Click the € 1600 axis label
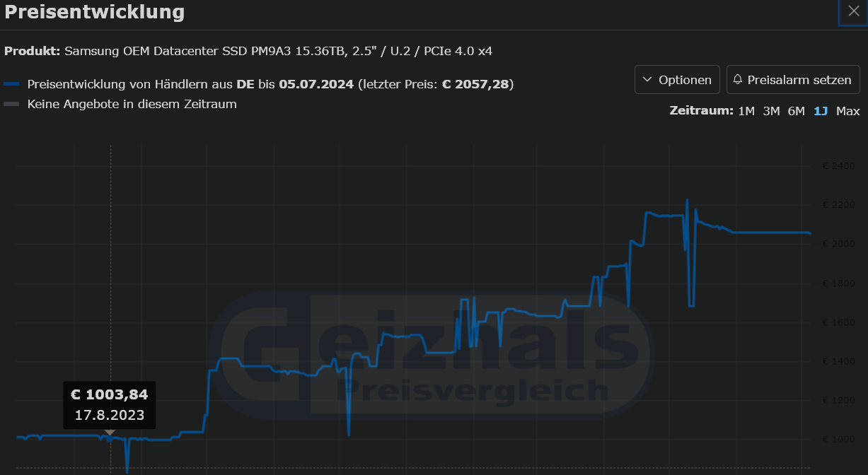 point(839,322)
